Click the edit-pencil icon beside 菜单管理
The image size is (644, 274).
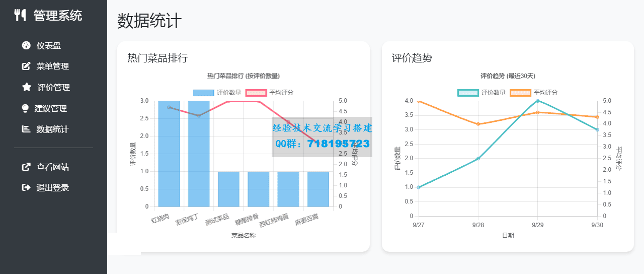26,66
